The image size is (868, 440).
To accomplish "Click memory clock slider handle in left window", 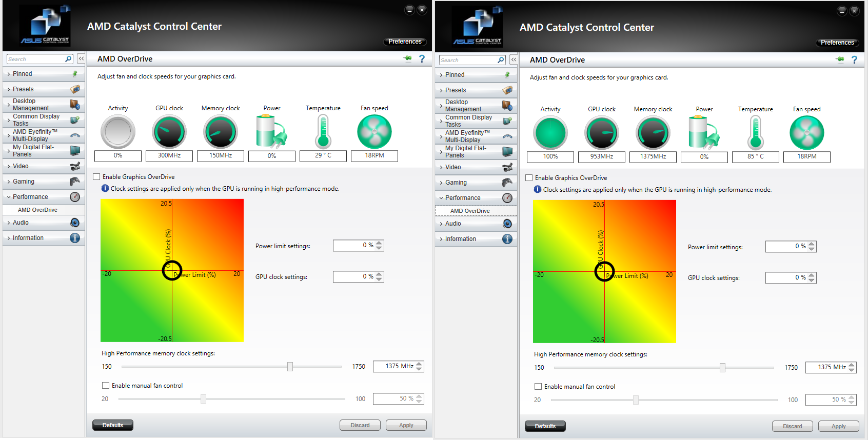I will (x=290, y=367).
